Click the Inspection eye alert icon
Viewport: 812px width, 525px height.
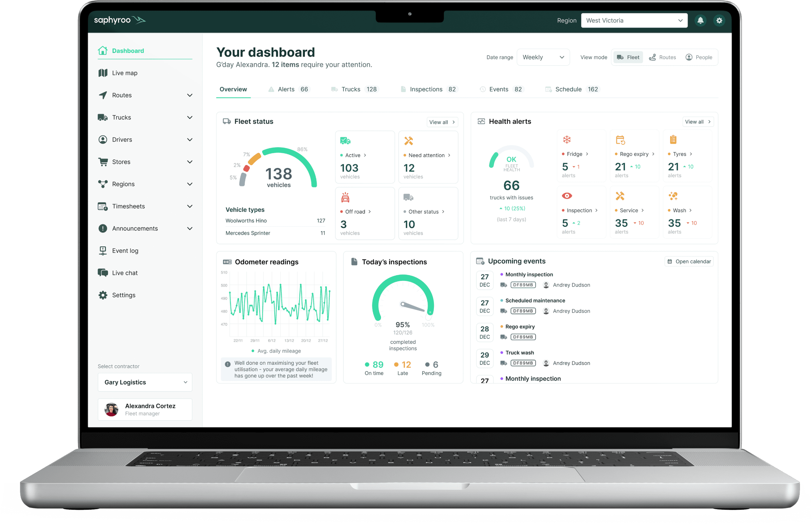coord(566,196)
